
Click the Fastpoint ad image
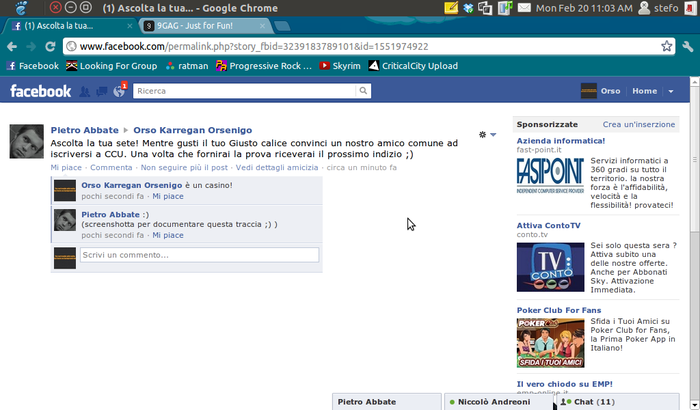pyautogui.click(x=550, y=176)
